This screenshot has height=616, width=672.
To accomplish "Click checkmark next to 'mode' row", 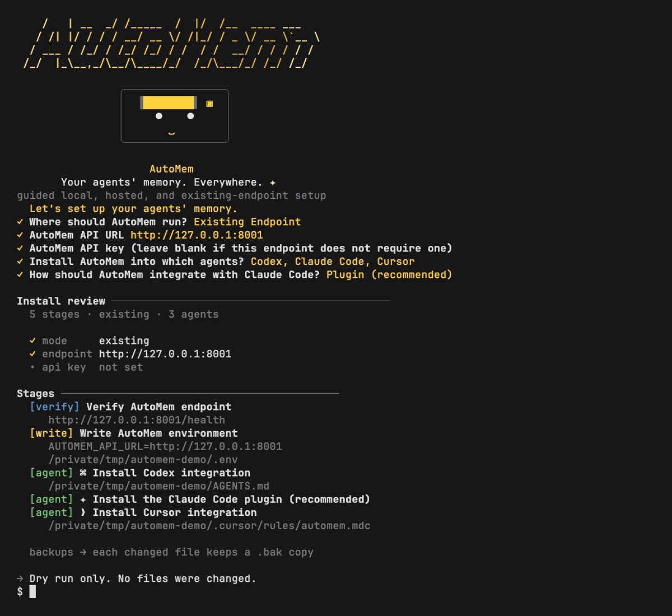I will [x=32, y=341].
